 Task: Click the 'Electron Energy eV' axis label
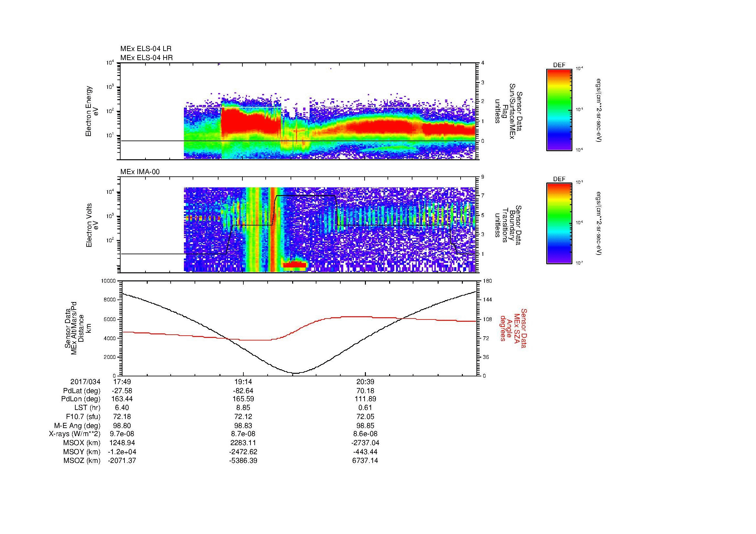(x=92, y=111)
